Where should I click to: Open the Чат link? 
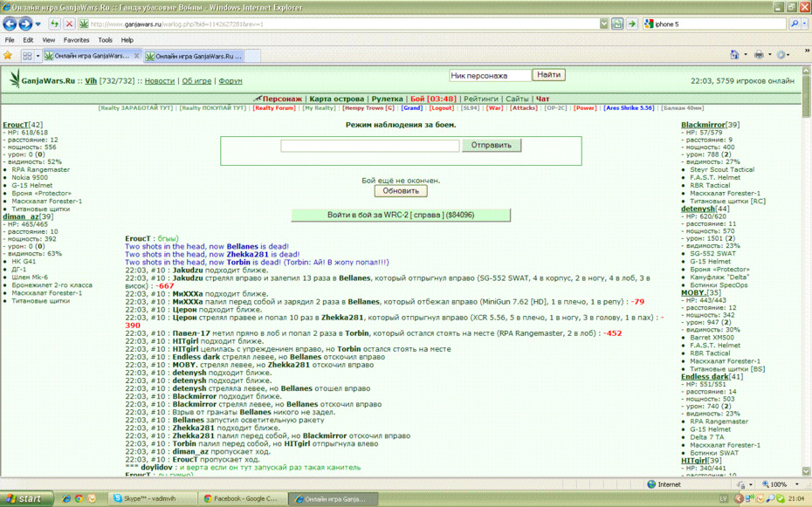click(x=543, y=99)
